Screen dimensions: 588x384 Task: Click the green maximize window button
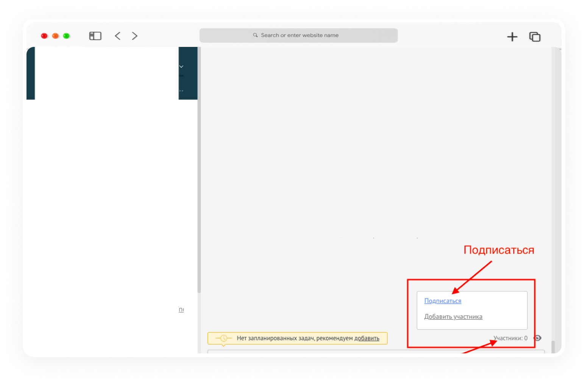pos(66,36)
